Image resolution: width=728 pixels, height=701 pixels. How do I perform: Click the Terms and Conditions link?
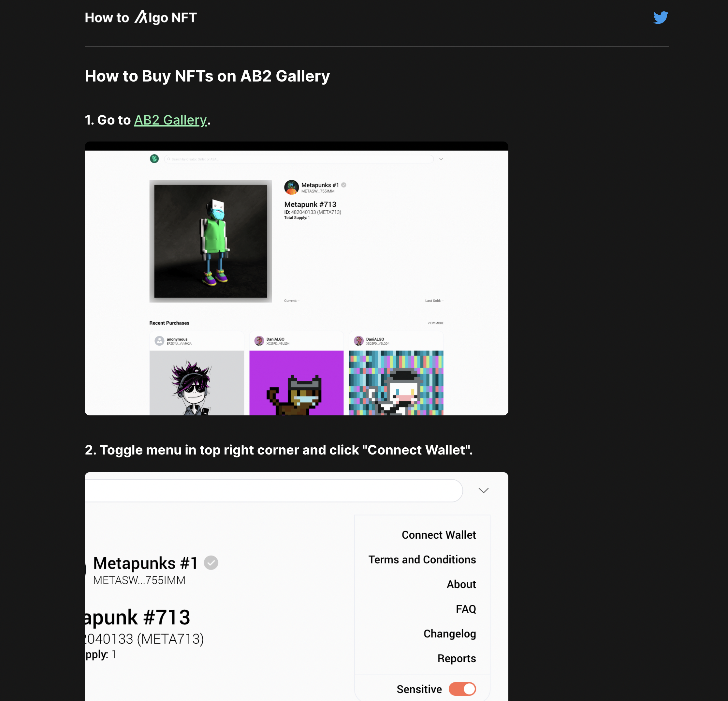(423, 560)
